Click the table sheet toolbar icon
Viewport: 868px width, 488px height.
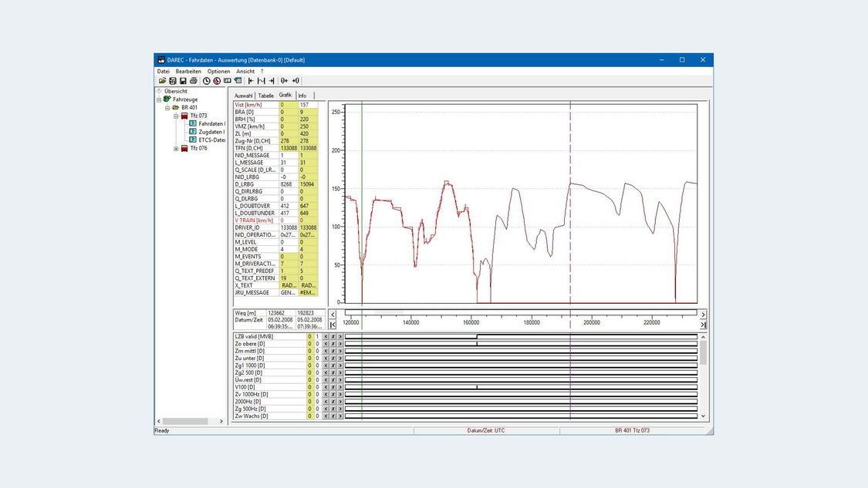click(x=238, y=81)
